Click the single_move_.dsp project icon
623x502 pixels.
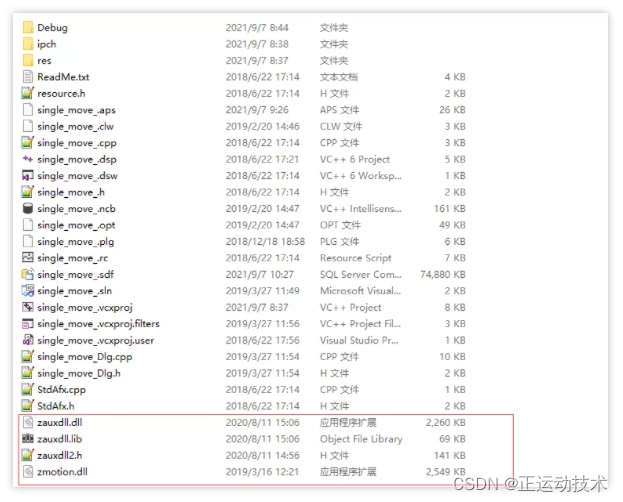28,159
